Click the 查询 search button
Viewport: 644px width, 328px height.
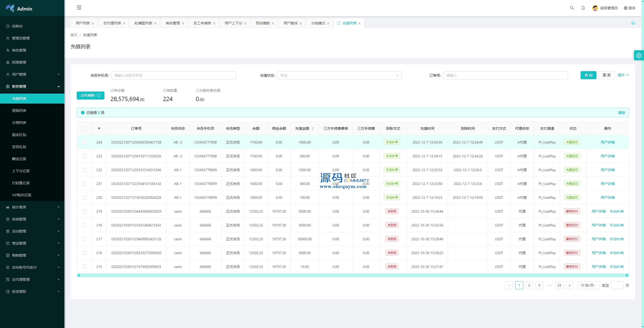588,75
